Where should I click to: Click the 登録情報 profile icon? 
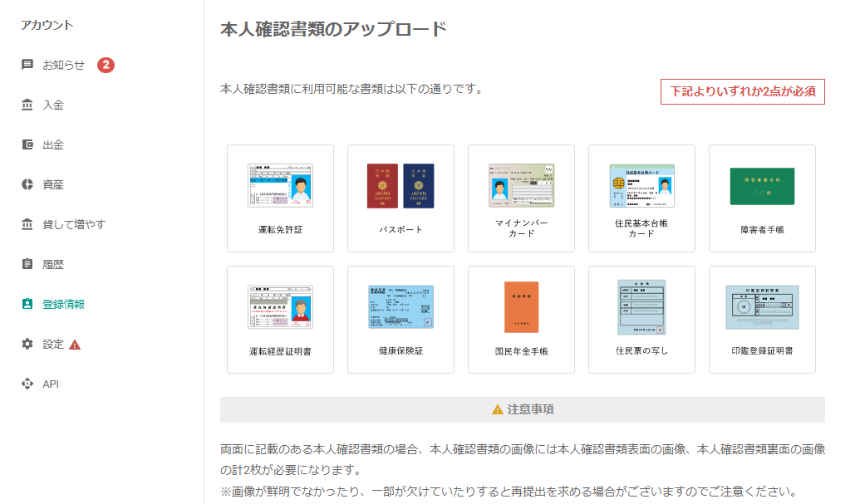point(27,304)
